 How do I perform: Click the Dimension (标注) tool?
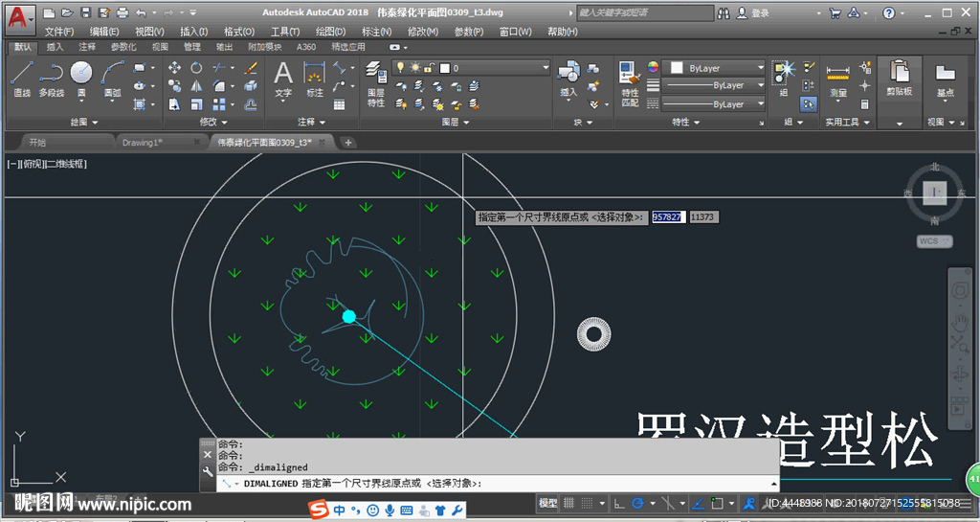click(x=314, y=79)
